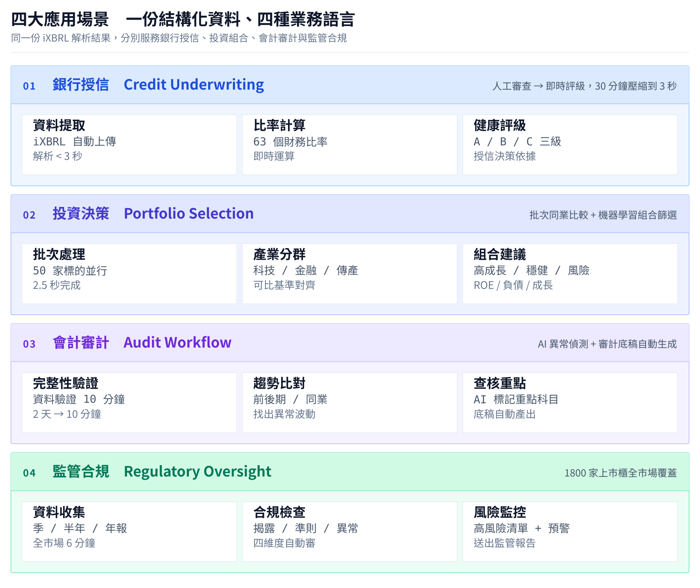
Task: Click the text 2.5 秒完成
Action: pos(57,285)
